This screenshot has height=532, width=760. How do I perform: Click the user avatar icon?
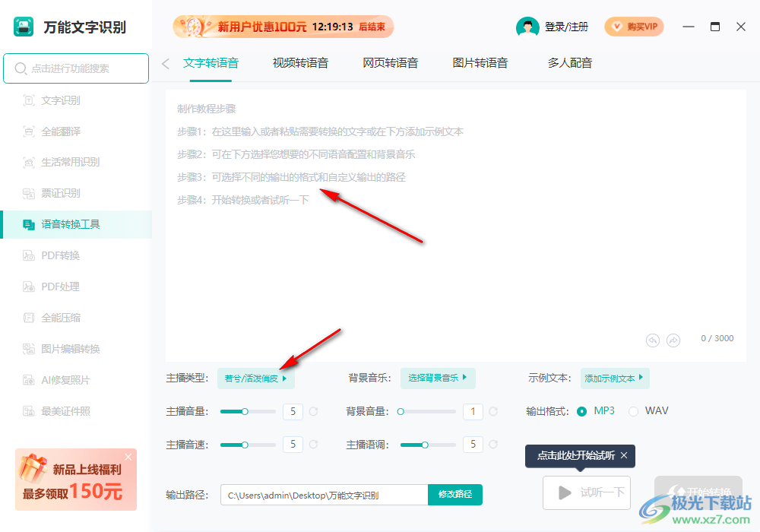[x=527, y=27]
